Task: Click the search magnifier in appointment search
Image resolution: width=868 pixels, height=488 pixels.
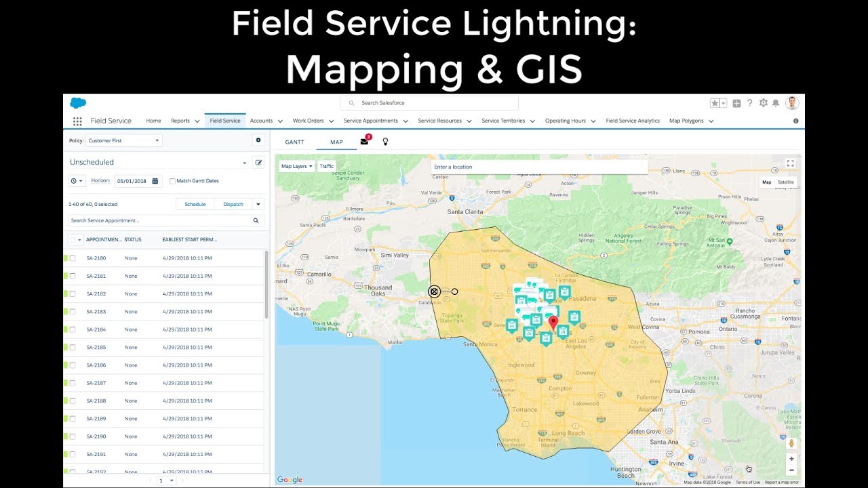Action: point(256,220)
